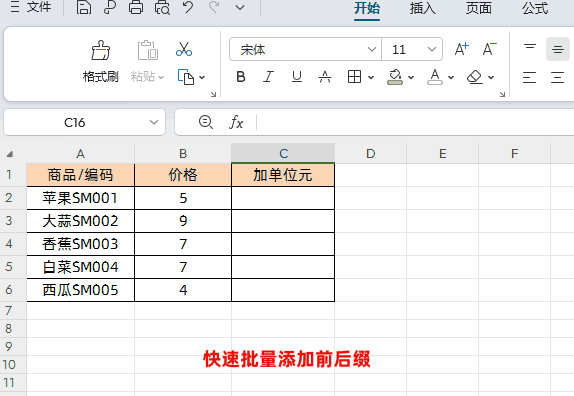Open the Clear eraser dropdown arrow
Image resolution: width=574 pixels, height=396 pixels.
tap(491, 77)
